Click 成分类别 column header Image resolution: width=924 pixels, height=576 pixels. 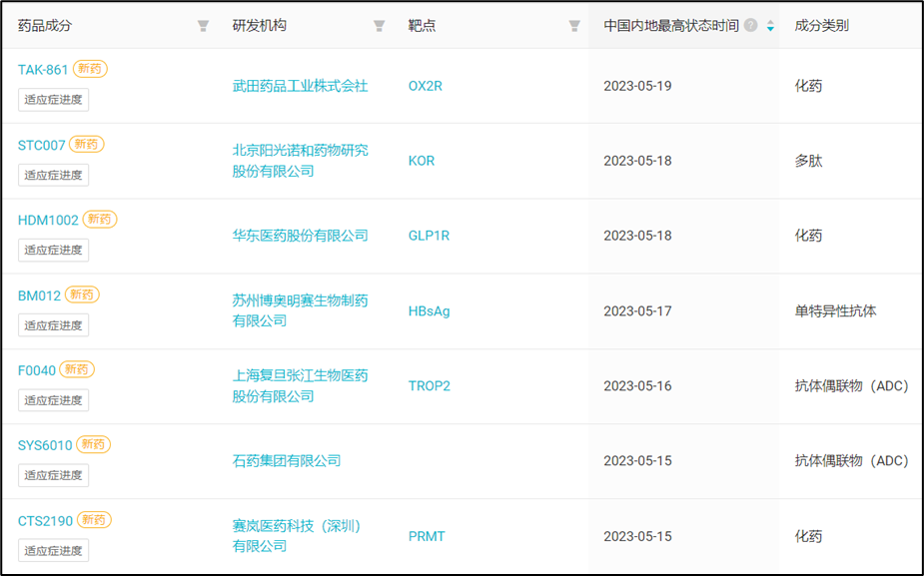[x=821, y=26]
